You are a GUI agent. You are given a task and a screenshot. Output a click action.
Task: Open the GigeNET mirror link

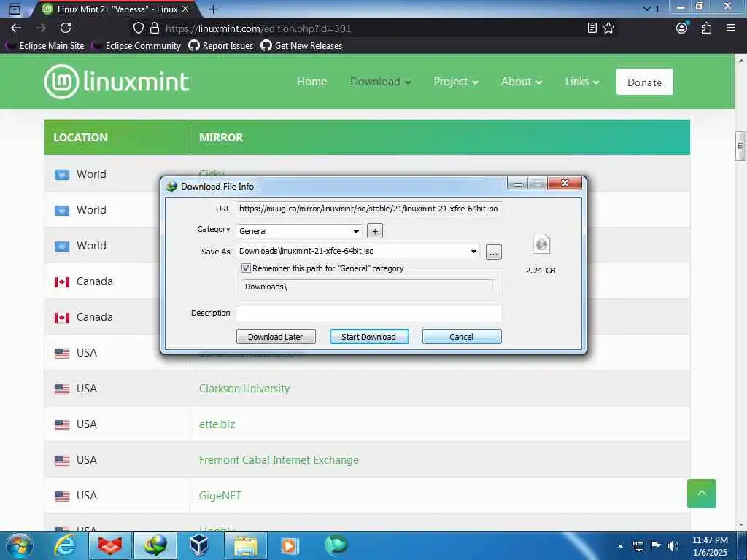tap(220, 496)
